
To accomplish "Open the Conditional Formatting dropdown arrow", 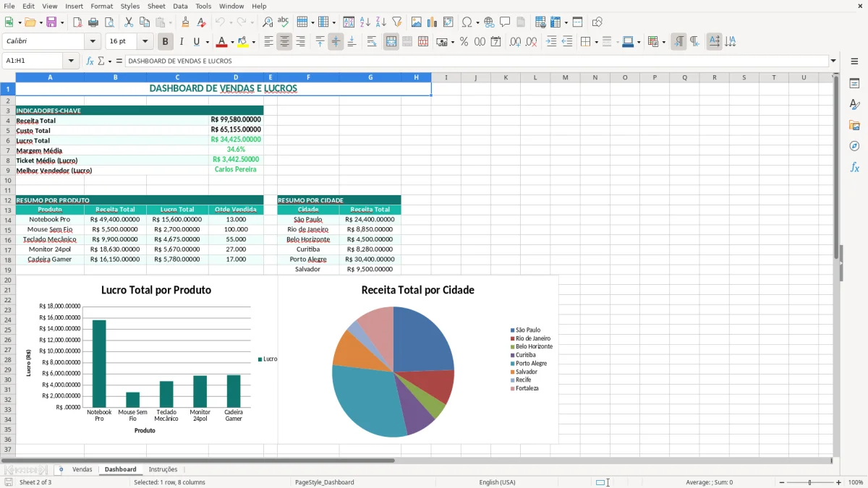I will click(664, 42).
